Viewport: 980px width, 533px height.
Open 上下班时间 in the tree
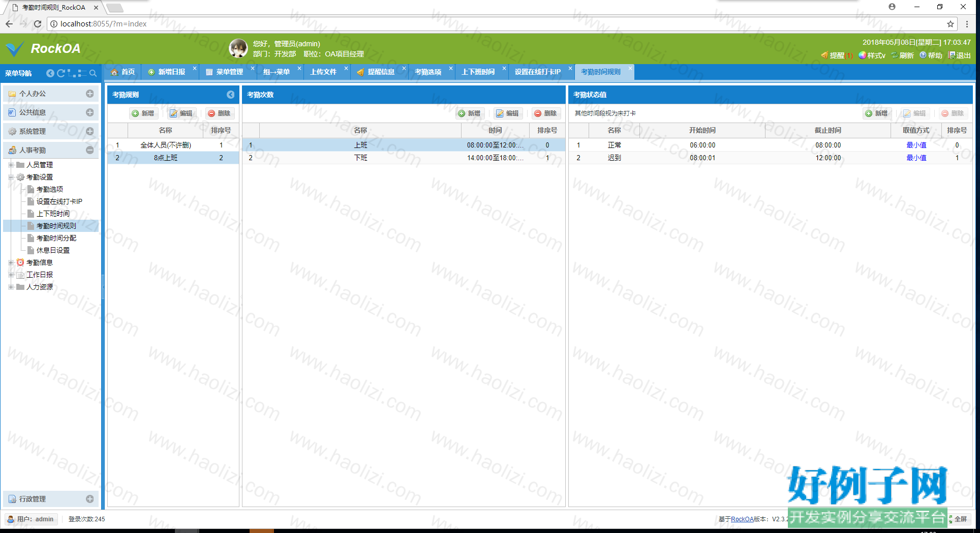pos(53,214)
